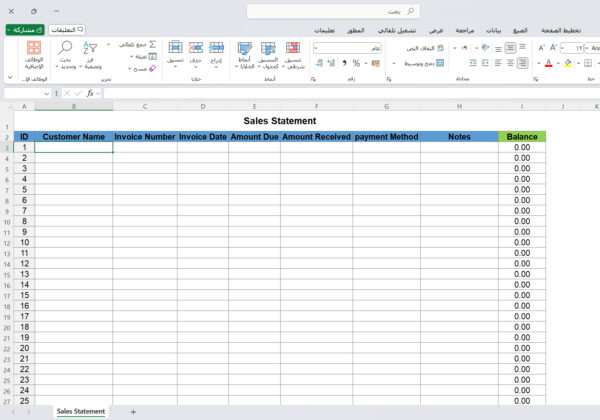
Task: Click the green Share button
Action: (25, 30)
